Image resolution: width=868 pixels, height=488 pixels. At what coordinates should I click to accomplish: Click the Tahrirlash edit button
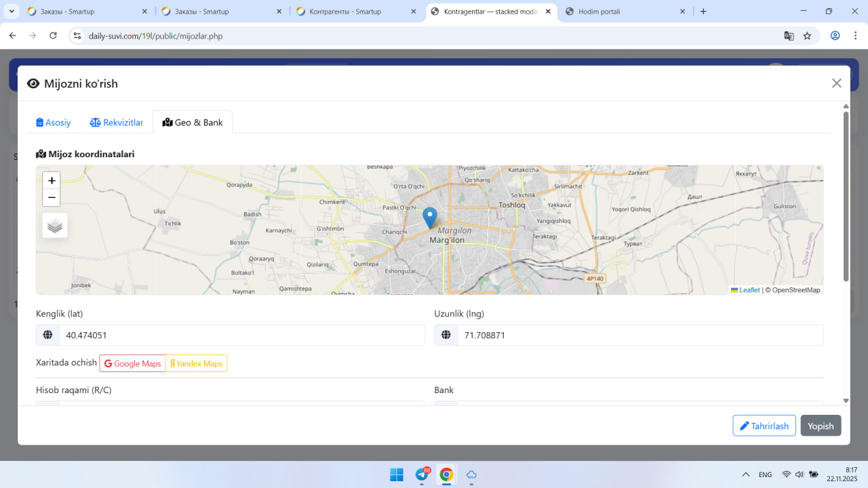[x=764, y=426]
